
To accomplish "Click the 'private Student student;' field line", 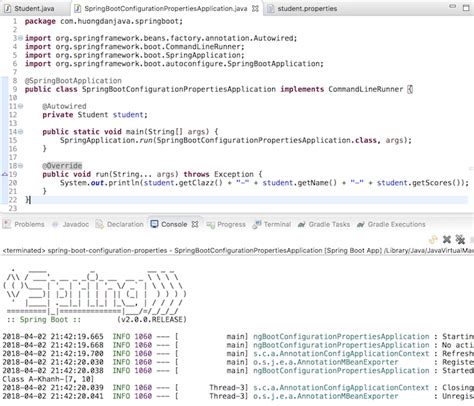I will (95, 115).
